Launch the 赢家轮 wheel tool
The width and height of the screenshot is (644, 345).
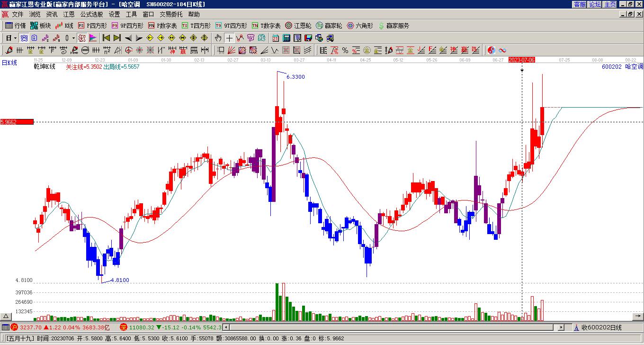click(x=329, y=26)
